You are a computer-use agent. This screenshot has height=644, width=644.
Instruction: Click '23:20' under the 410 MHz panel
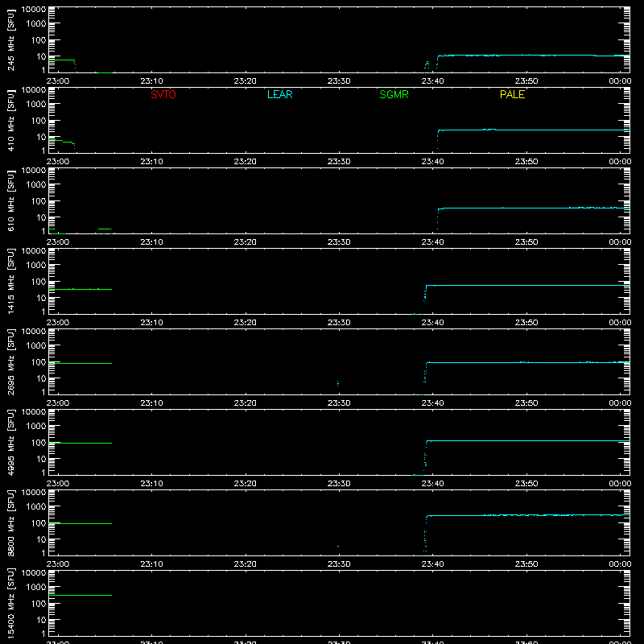click(246, 162)
